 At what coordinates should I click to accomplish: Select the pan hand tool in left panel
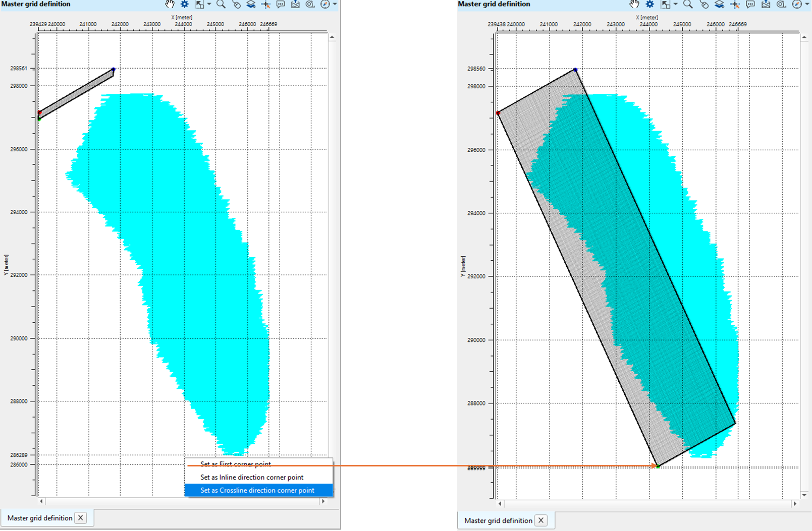(x=170, y=5)
